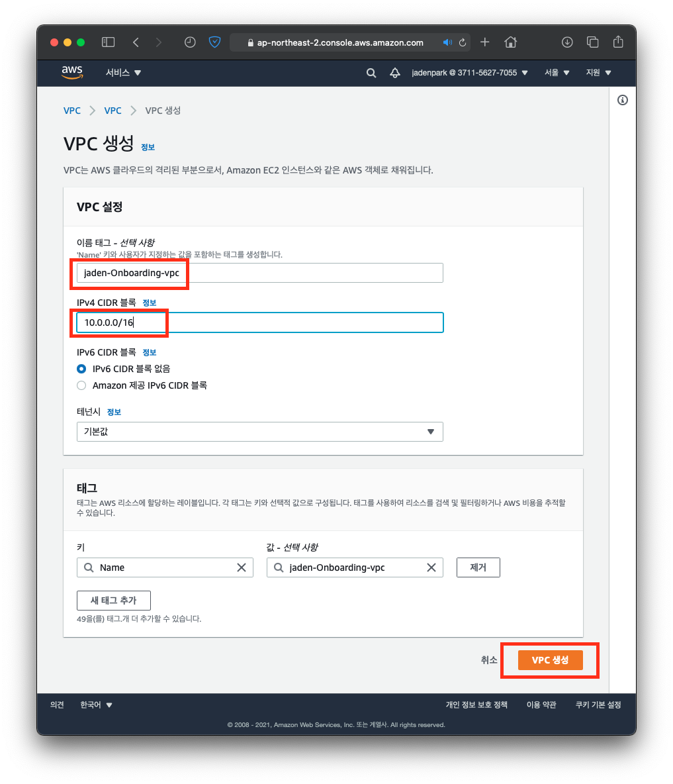Open 정보 link next to VPC 생성 title

(148, 147)
